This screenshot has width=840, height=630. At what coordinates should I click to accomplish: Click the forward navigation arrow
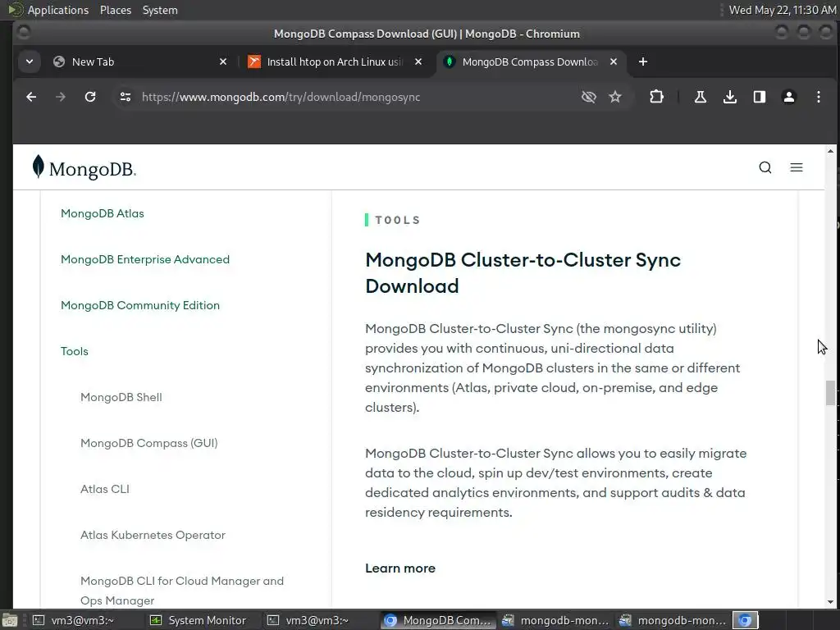pos(61,97)
